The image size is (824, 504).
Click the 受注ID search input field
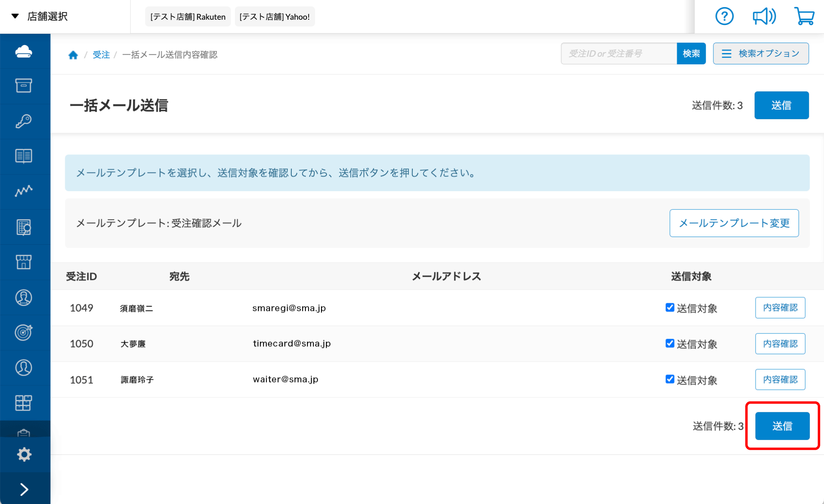618,53
